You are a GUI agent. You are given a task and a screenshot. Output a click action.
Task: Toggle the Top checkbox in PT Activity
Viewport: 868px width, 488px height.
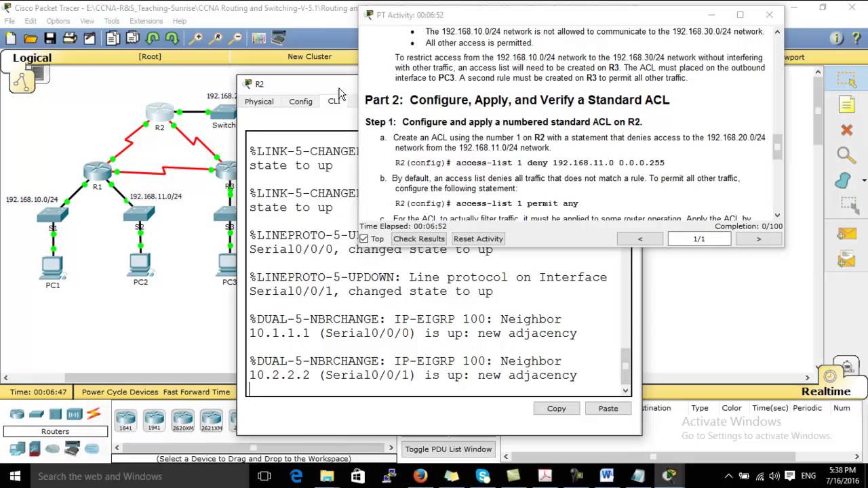(x=364, y=239)
